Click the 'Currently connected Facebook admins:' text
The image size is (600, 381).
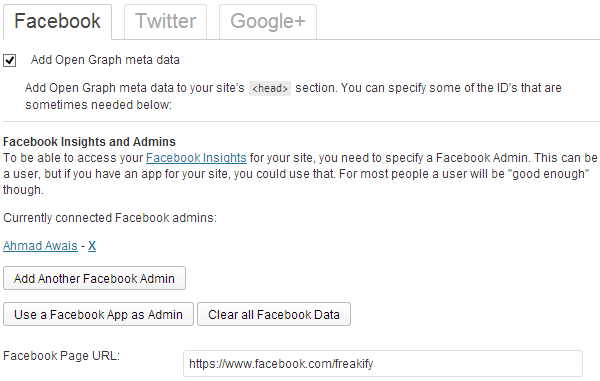tap(110, 218)
